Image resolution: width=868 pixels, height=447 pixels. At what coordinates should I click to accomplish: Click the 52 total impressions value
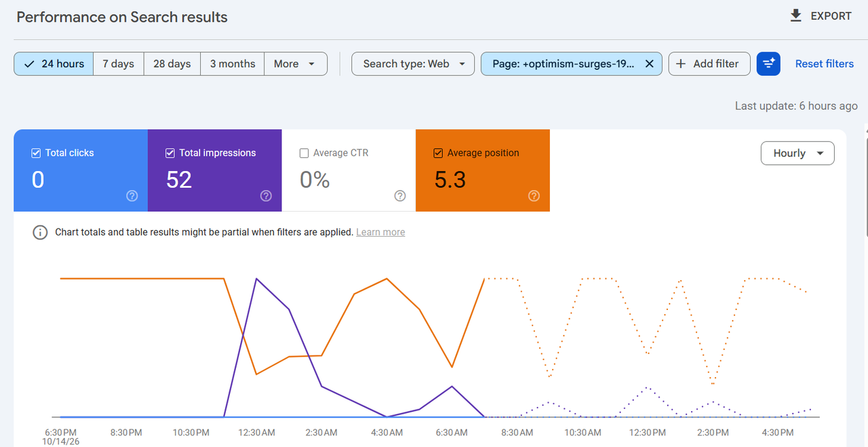click(179, 180)
